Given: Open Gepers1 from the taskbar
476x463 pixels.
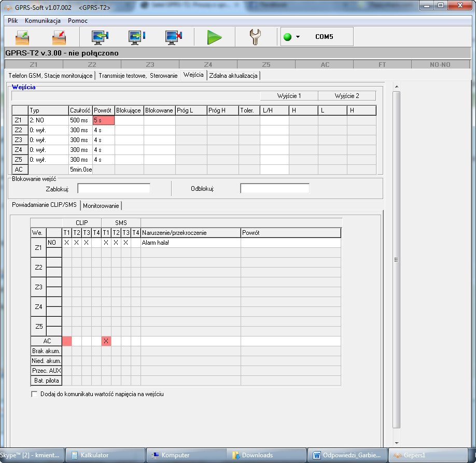Looking at the screenshot, I should [428, 455].
